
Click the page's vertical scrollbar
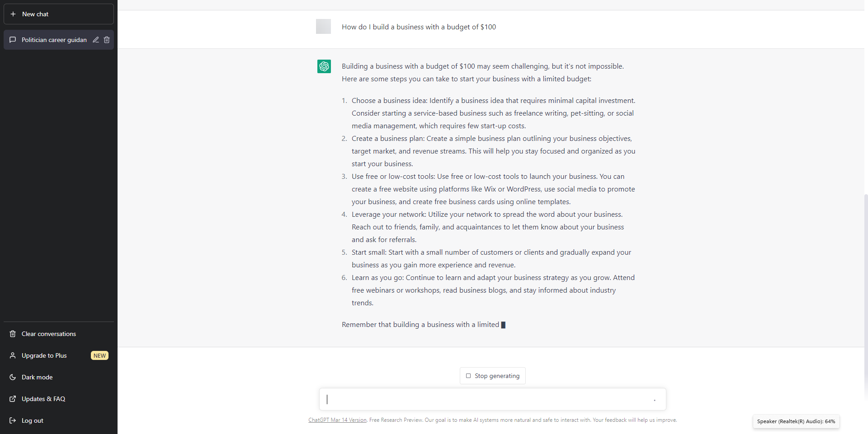coord(865,294)
